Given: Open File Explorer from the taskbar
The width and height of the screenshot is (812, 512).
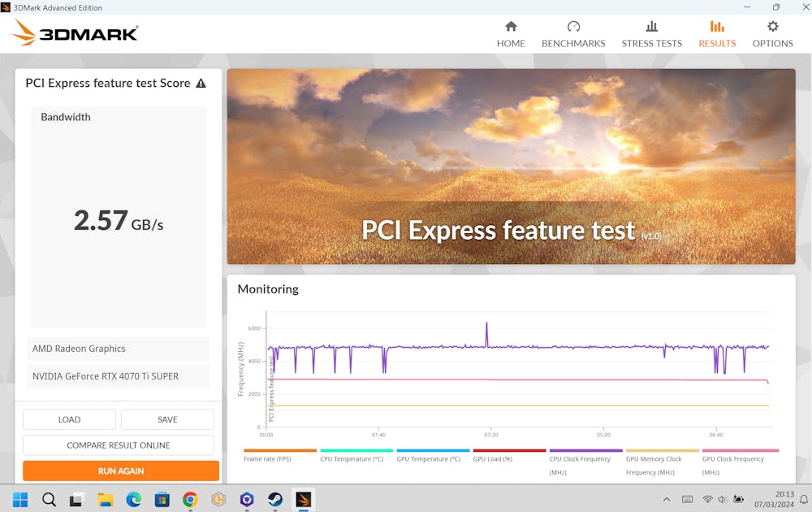Looking at the screenshot, I should (x=105, y=500).
